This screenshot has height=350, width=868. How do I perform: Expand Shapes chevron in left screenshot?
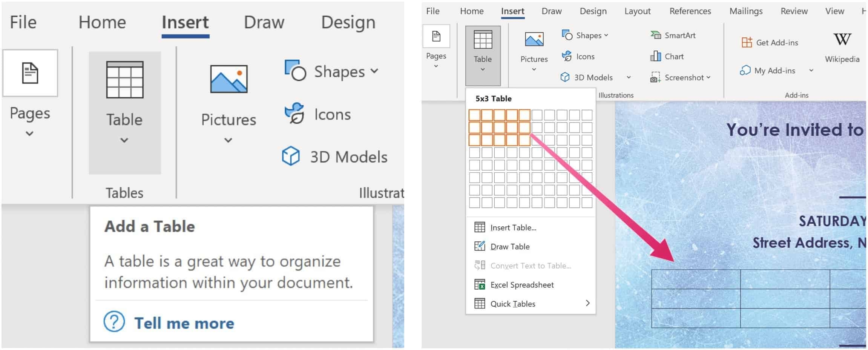(x=374, y=71)
